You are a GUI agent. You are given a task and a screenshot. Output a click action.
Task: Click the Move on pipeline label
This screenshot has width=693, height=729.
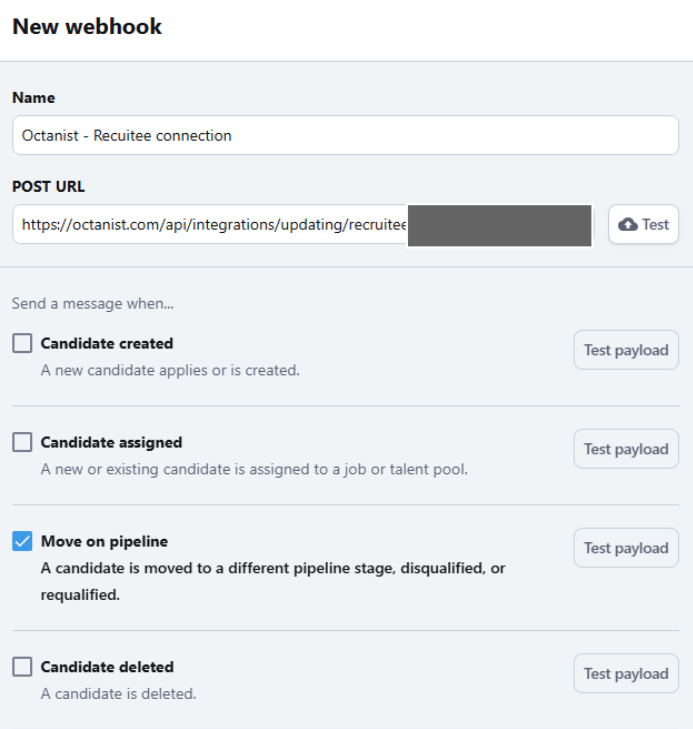click(104, 541)
